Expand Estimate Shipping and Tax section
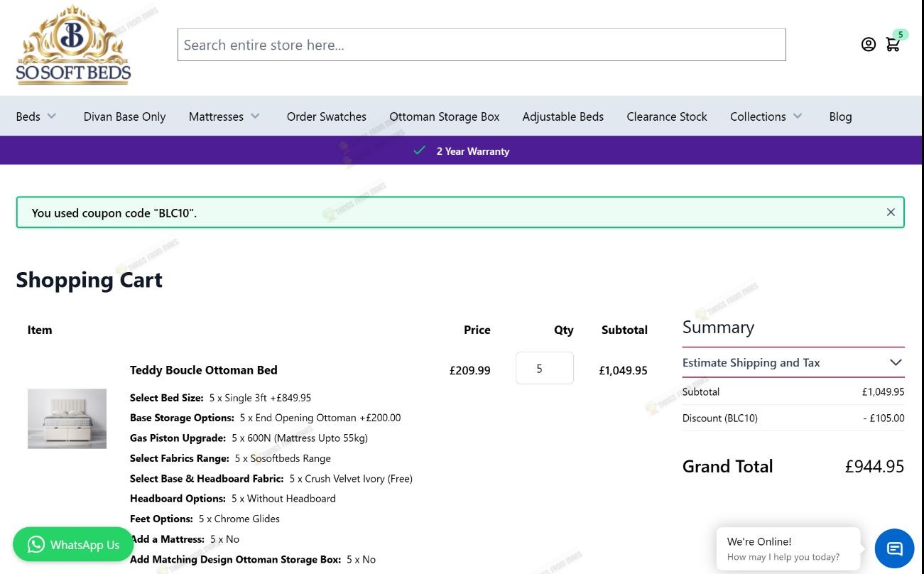 (x=793, y=362)
